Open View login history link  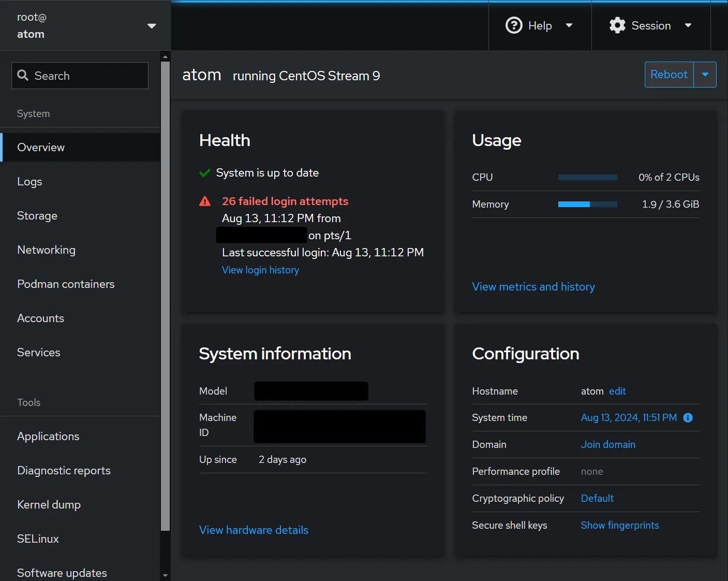click(260, 270)
